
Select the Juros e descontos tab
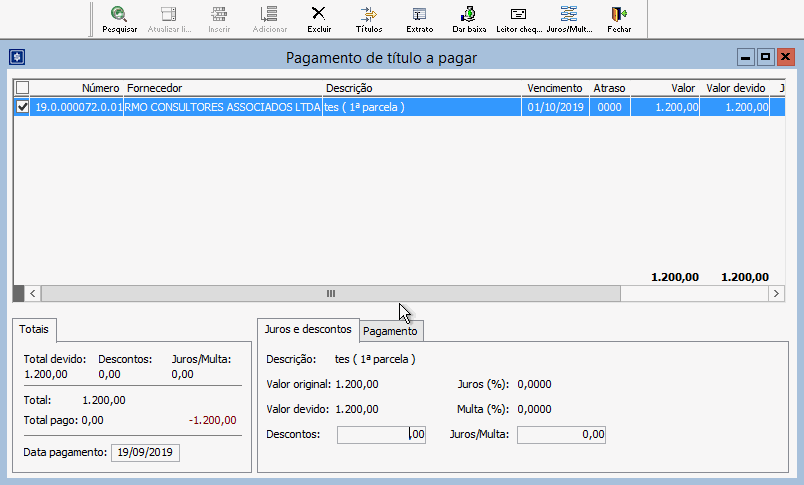(x=307, y=329)
